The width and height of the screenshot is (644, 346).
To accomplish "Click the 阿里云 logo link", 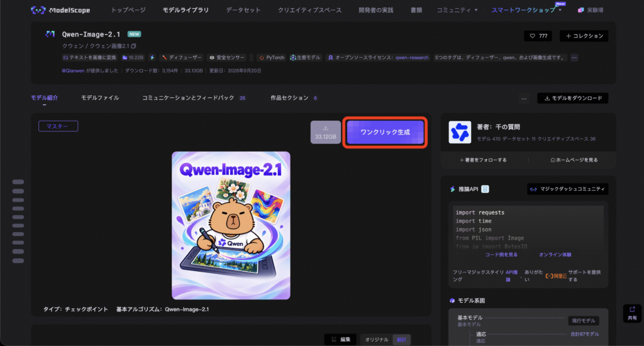I will pos(556,276).
